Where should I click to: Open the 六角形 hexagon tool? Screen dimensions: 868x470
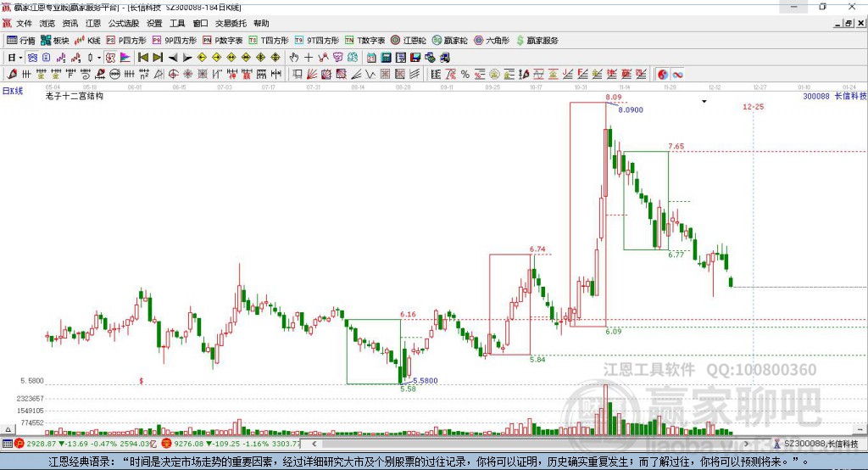pyautogui.click(x=492, y=41)
